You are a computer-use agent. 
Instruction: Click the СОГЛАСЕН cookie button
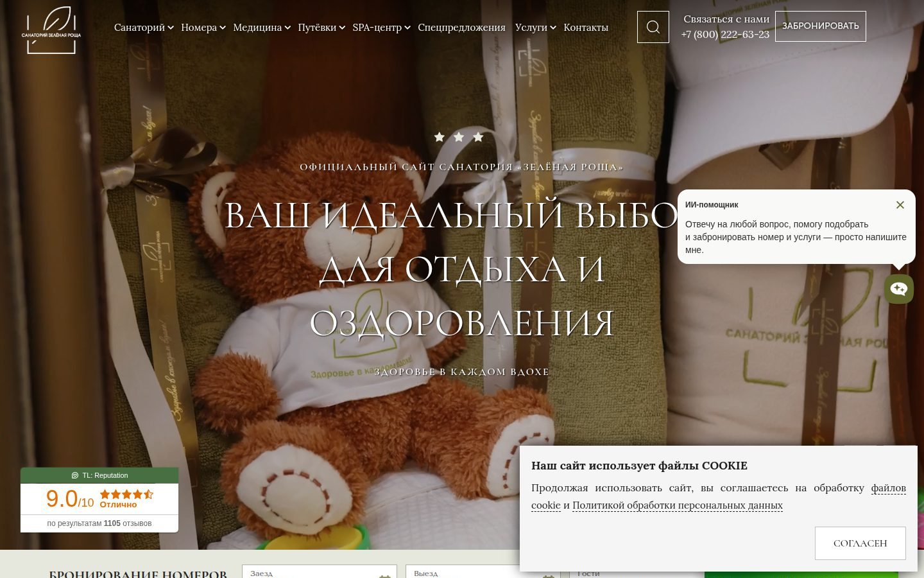tap(860, 543)
